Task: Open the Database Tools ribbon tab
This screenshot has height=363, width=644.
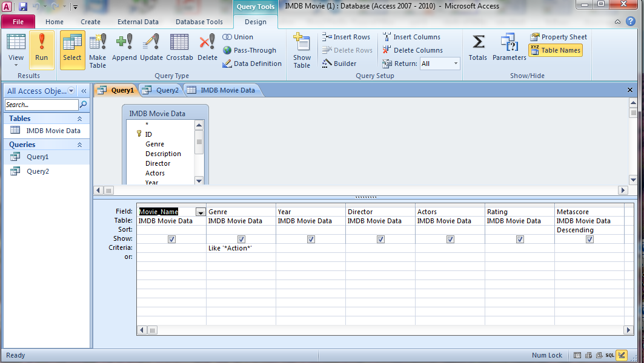Action: 199,21
